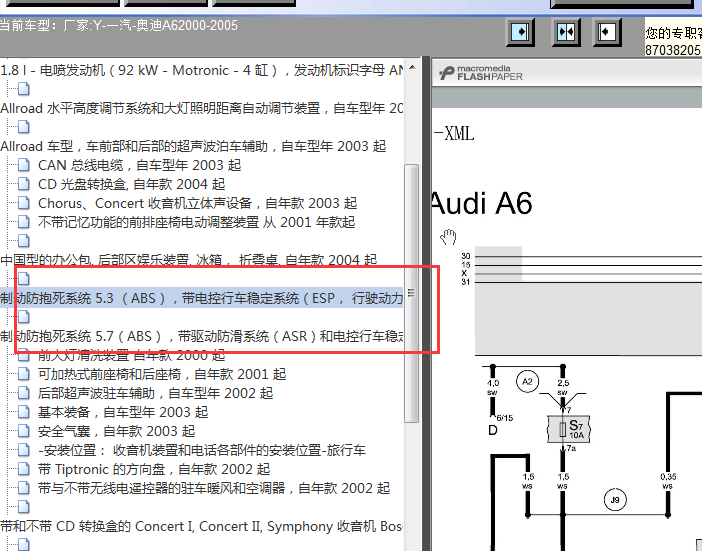
Task: Open 安全气囊 自年款 2003 起
Action: click(116, 431)
